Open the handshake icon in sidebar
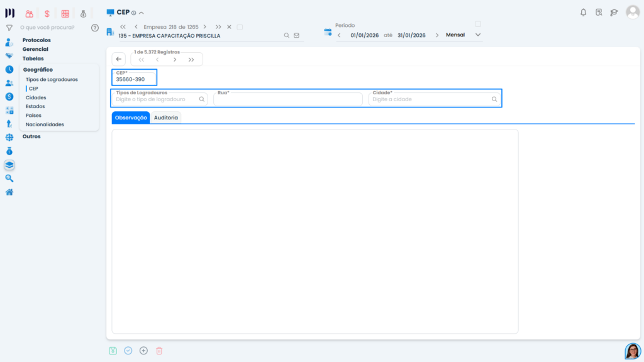644x362 pixels. [9, 56]
